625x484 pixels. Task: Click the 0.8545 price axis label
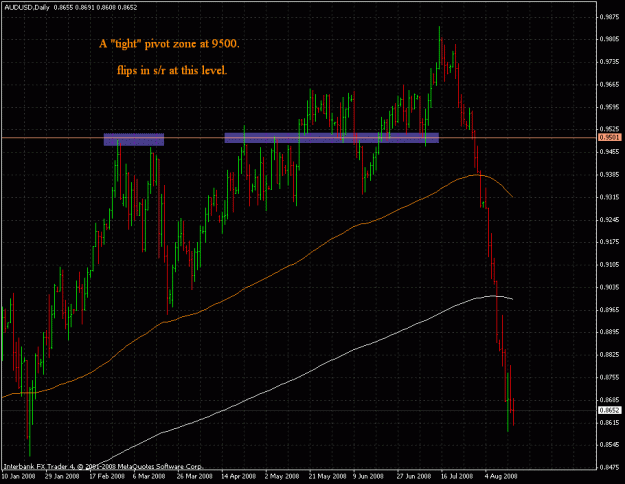point(610,445)
